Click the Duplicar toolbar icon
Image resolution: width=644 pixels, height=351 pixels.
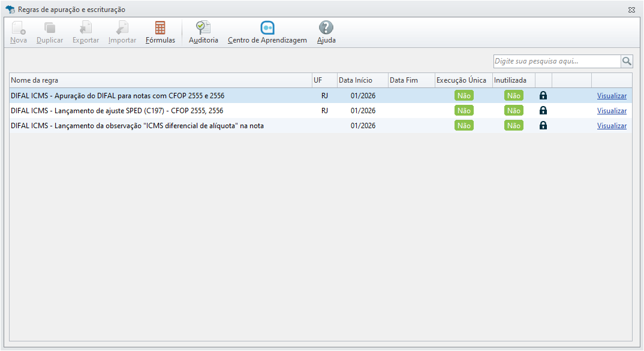click(x=50, y=28)
